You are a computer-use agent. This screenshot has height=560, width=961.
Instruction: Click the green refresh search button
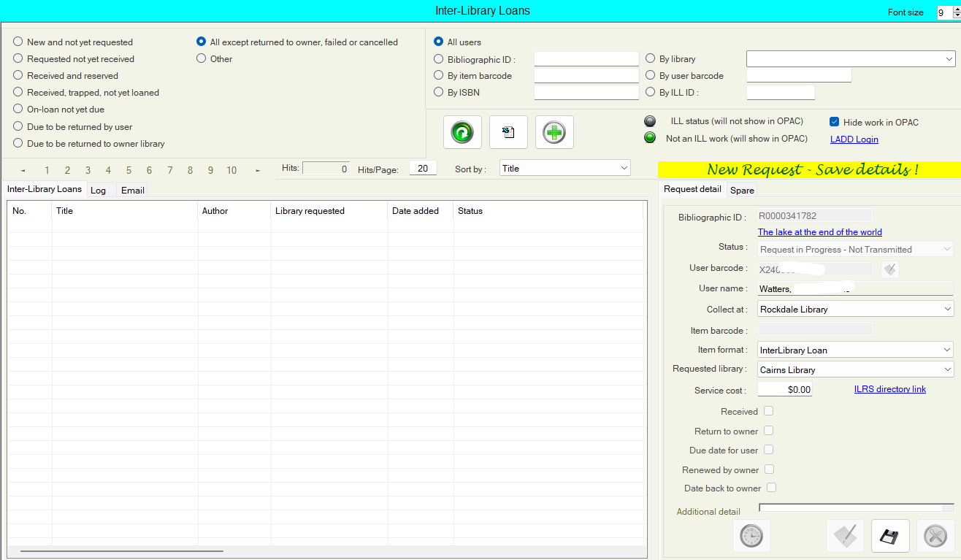click(462, 132)
